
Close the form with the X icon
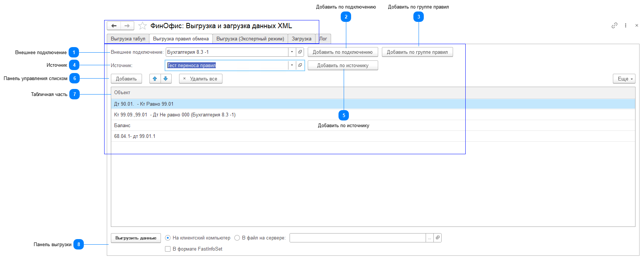click(x=637, y=25)
